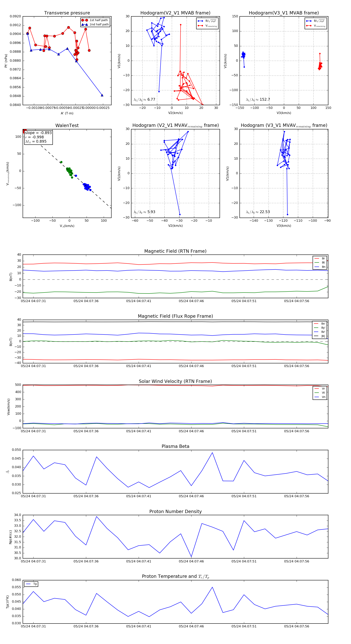Click '05/24 04:07:56' tick under Proton Number Density
The image size is (351, 644).
click(297, 561)
